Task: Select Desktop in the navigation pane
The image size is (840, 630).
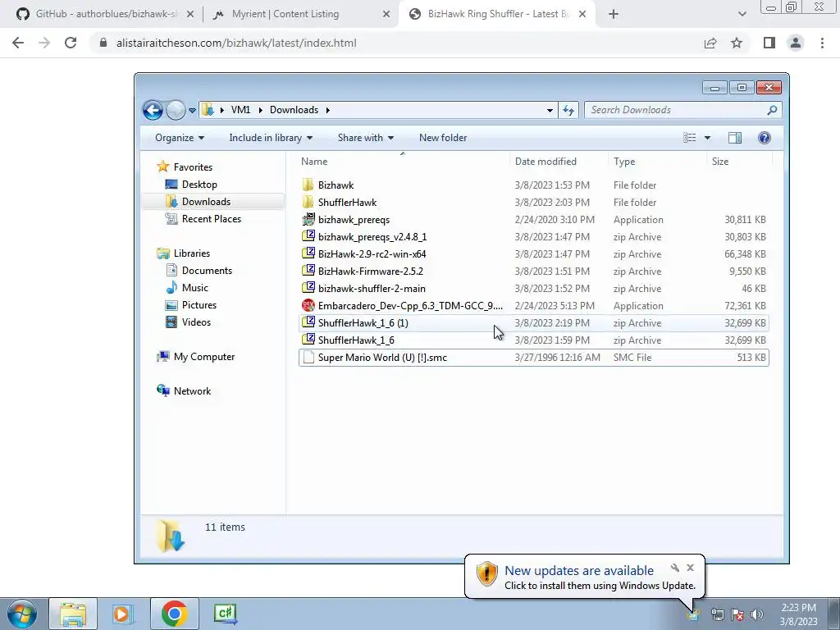Action: pos(191,185)
